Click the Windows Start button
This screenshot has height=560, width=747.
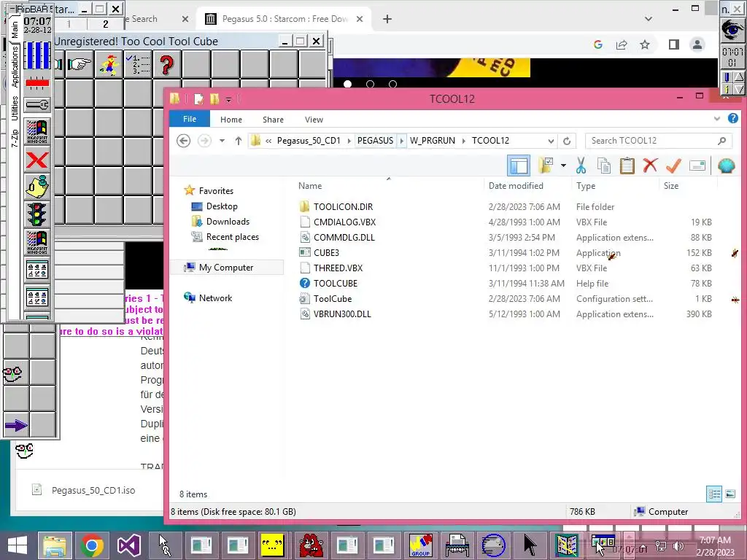pos(18,545)
